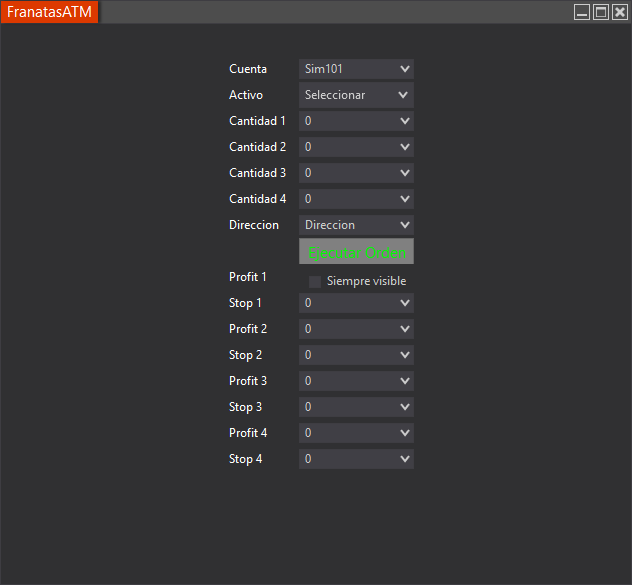Open the Stop 2 dropdown
The height and width of the screenshot is (585, 632).
(x=356, y=355)
